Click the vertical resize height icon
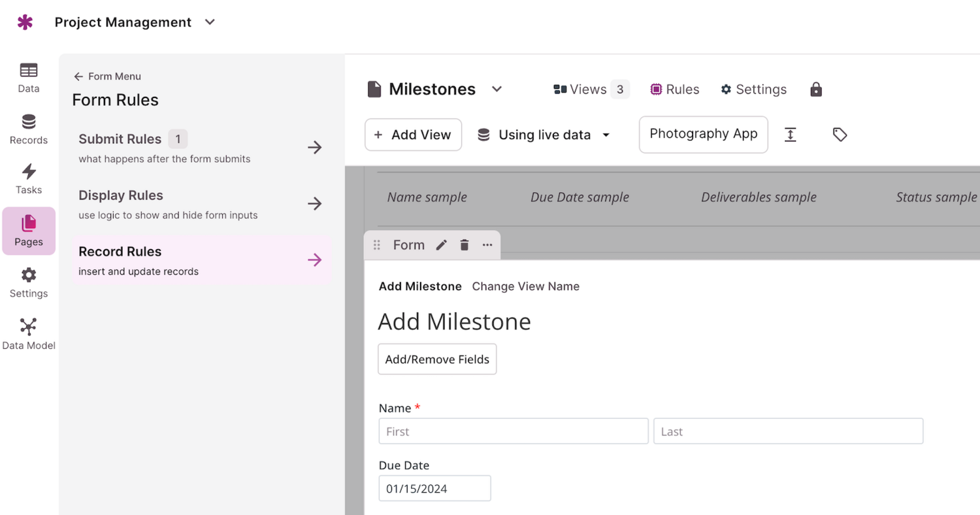Image resolution: width=980 pixels, height=515 pixels. tap(790, 135)
